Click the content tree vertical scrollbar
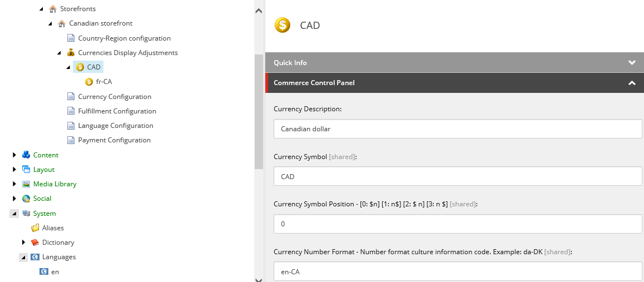 pos(259,111)
